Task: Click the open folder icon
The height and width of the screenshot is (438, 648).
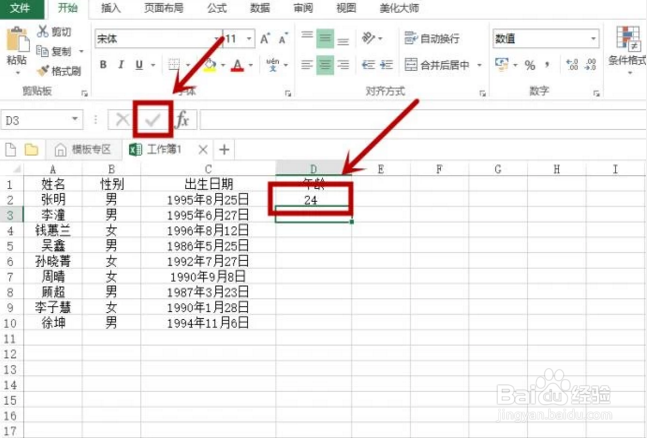Action: 31,149
